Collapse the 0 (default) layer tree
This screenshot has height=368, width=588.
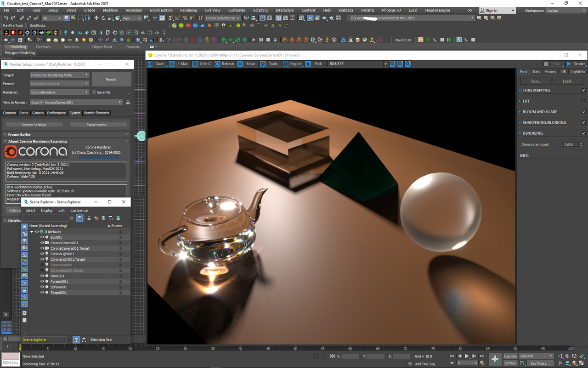(x=32, y=232)
